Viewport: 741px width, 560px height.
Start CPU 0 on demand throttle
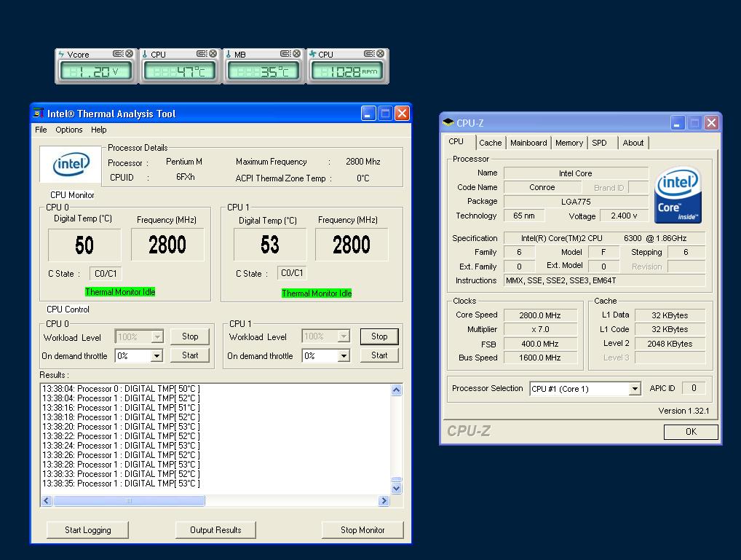190,355
